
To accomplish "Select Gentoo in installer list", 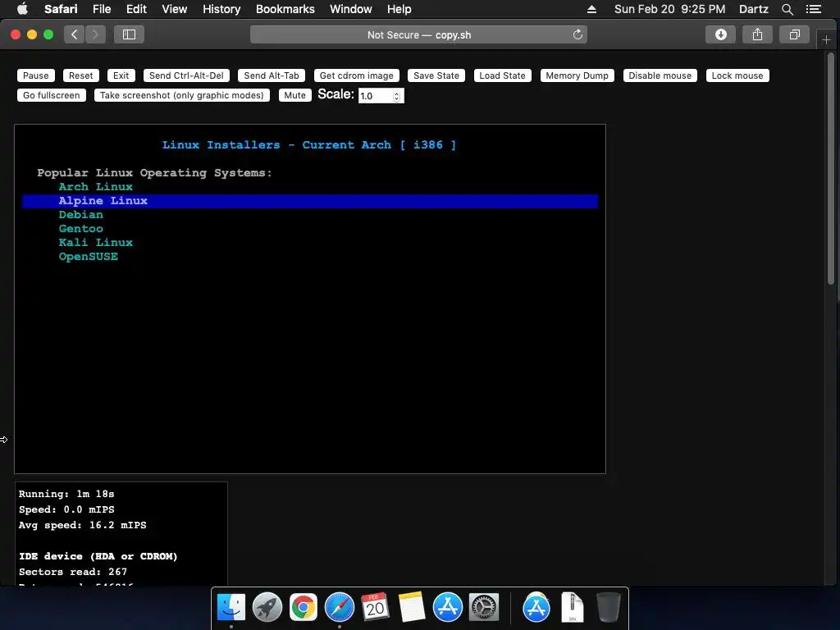I will (x=80, y=228).
